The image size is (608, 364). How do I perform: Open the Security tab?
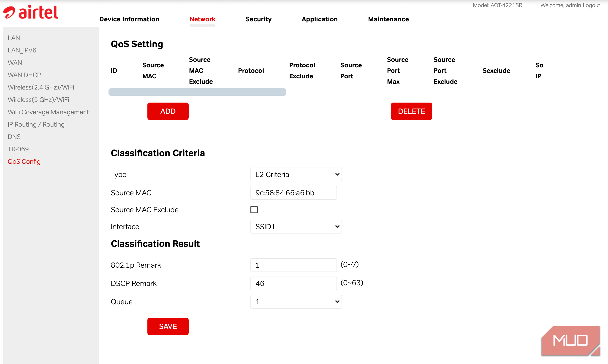(x=258, y=19)
